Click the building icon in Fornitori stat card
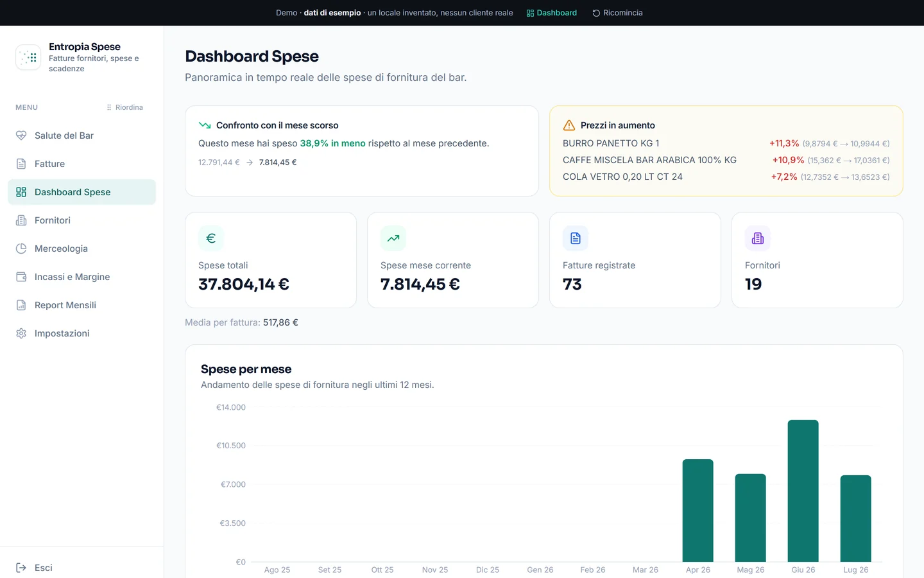Screen dimensions: 924x578 (758, 238)
